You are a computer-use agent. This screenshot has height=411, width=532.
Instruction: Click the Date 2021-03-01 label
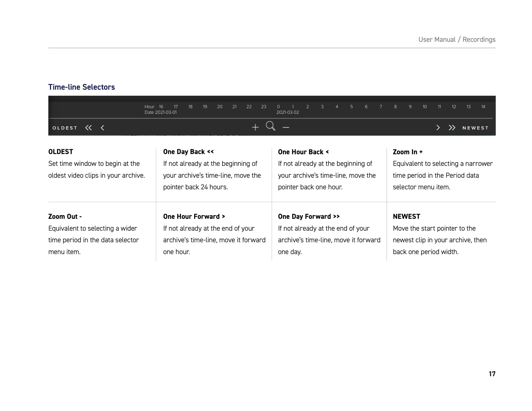(x=160, y=112)
